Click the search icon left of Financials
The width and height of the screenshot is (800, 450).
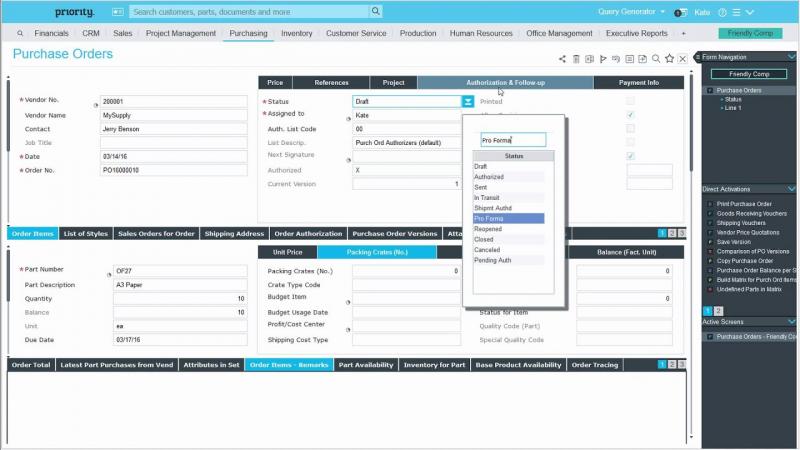pyautogui.click(x=20, y=33)
